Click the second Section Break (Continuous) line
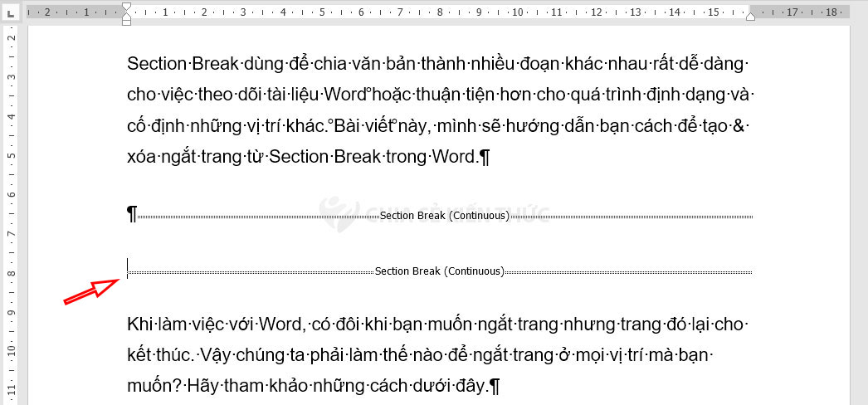 pyautogui.click(x=440, y=271)
